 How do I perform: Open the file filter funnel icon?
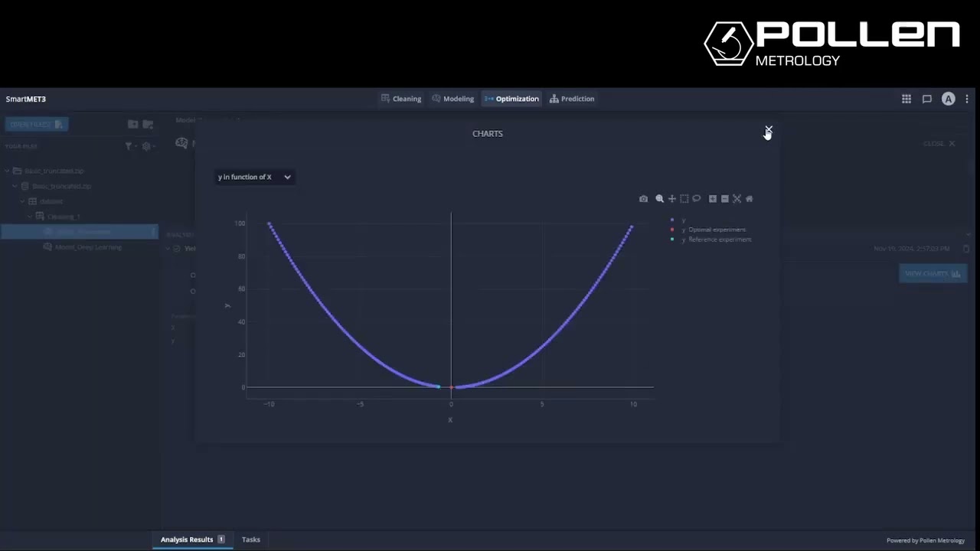point(129,146)
